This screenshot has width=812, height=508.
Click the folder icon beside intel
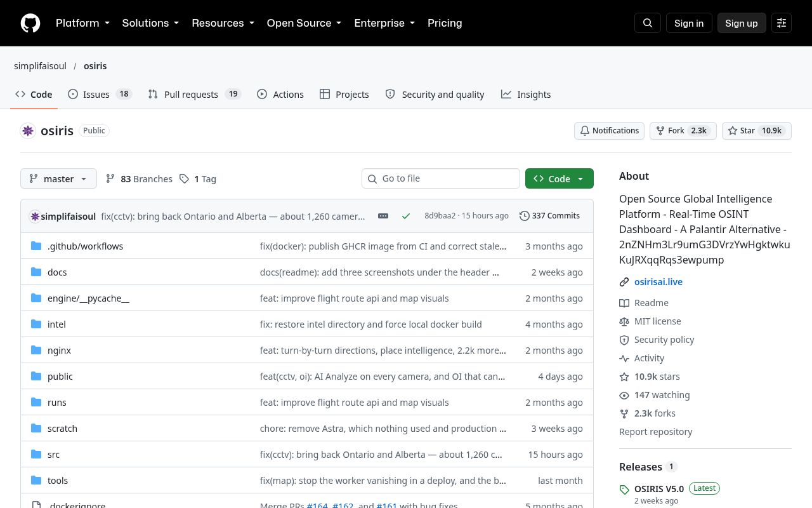pos(36,324)
